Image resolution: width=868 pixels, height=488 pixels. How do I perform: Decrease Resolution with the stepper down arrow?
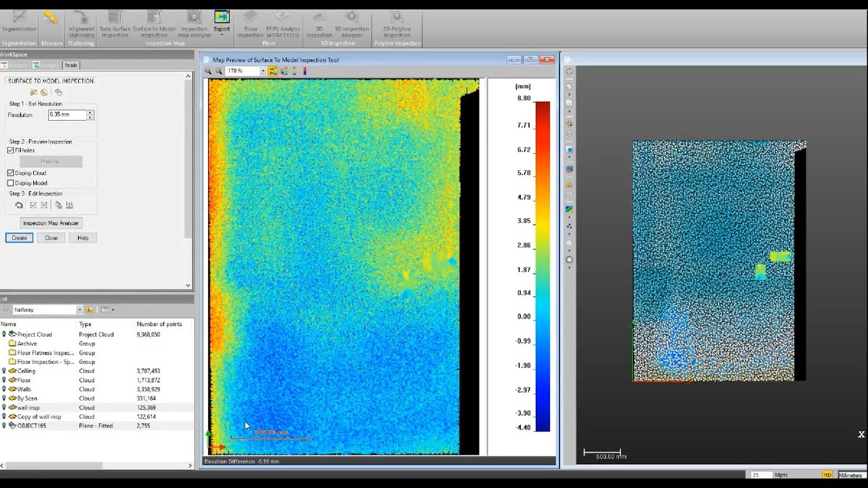(90, 117)
